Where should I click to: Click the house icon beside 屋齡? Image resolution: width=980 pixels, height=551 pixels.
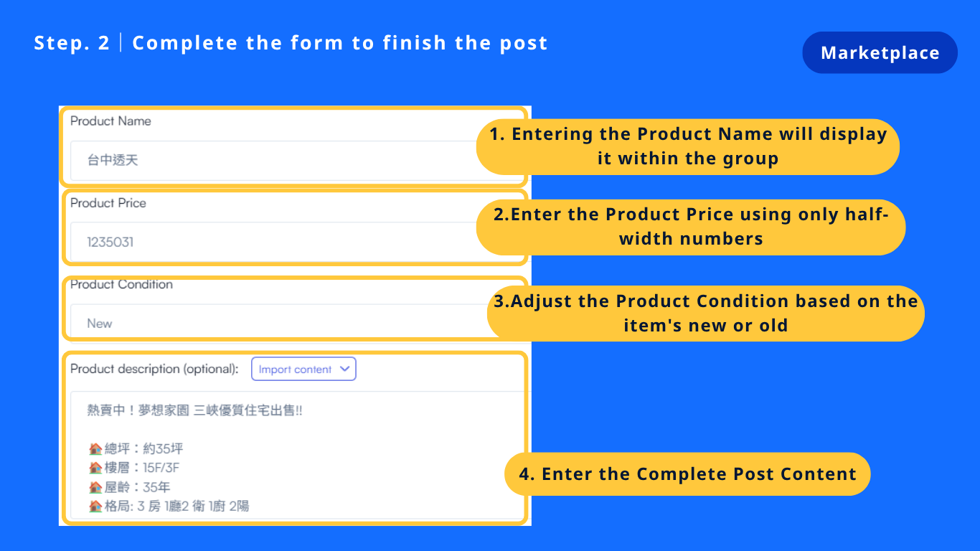point(95,488)
